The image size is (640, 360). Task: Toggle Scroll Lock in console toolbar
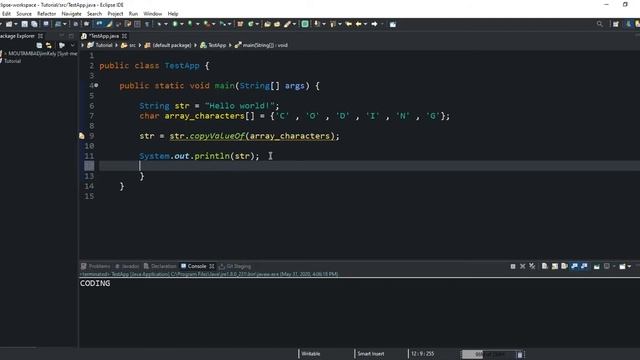coord(555,267)
